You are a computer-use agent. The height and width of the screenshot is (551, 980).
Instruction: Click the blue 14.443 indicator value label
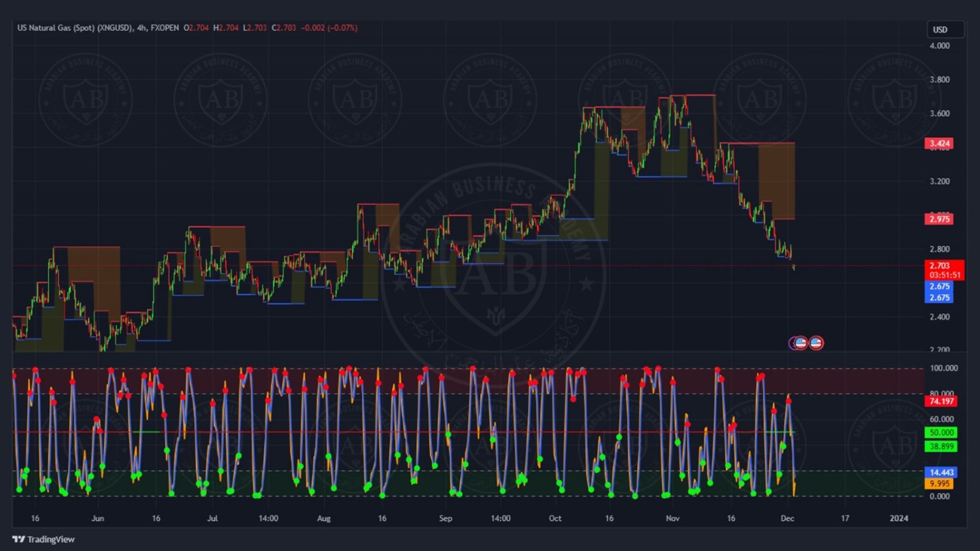click(941, 472)
